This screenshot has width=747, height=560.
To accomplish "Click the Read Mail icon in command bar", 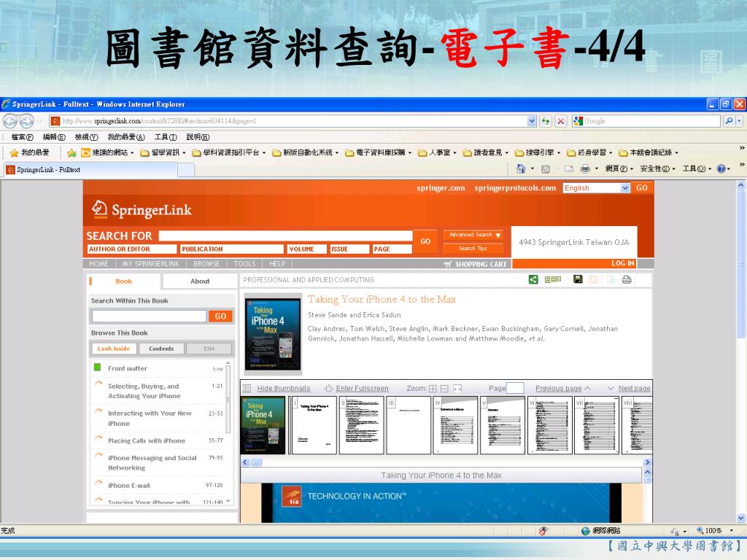I will point(569,168).
